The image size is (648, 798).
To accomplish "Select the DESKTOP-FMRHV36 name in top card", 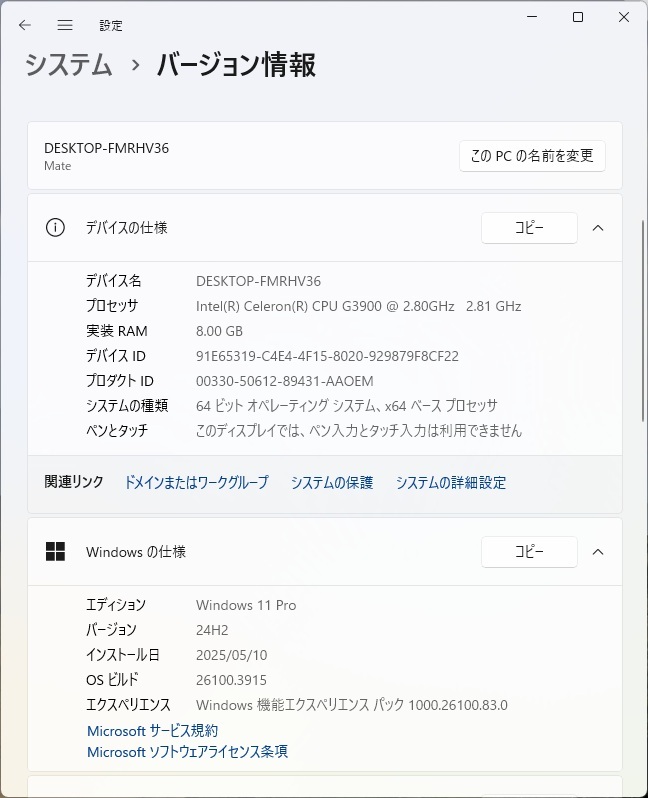I will point(106,148).
